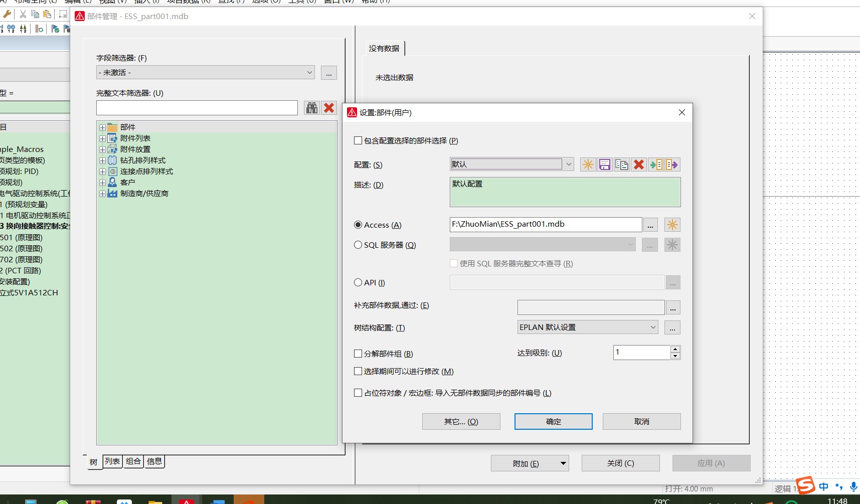Click the binoculars search icon
Viewport: 860px width, 504px height.
[312, 108]
